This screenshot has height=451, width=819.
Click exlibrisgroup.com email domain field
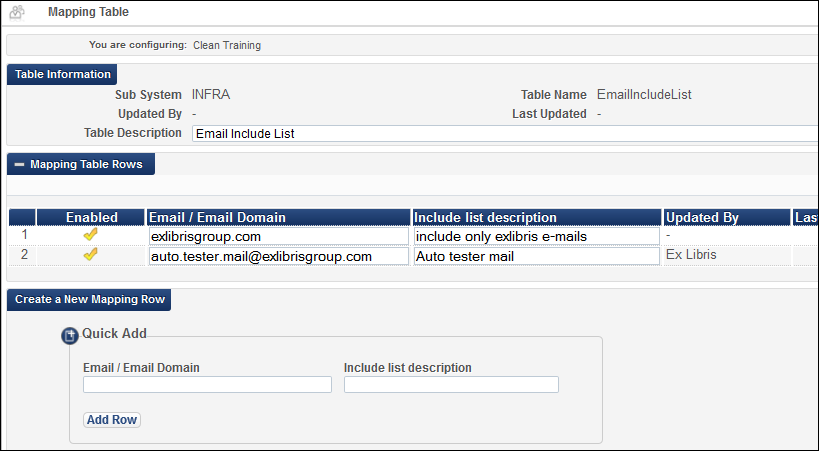[x=278, y=236]
